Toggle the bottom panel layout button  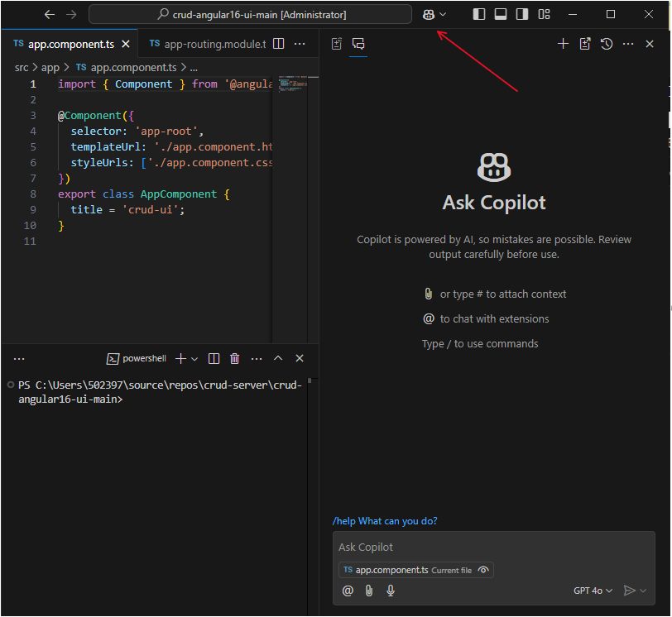click(x=501, y=15)
